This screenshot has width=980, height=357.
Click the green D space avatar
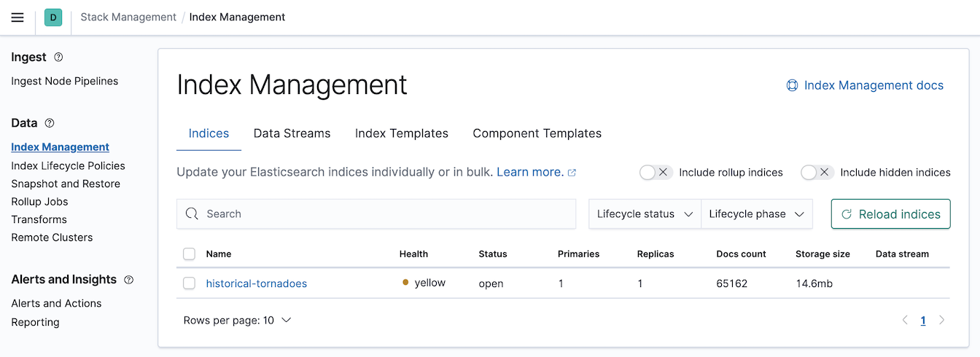click(53, 17)
